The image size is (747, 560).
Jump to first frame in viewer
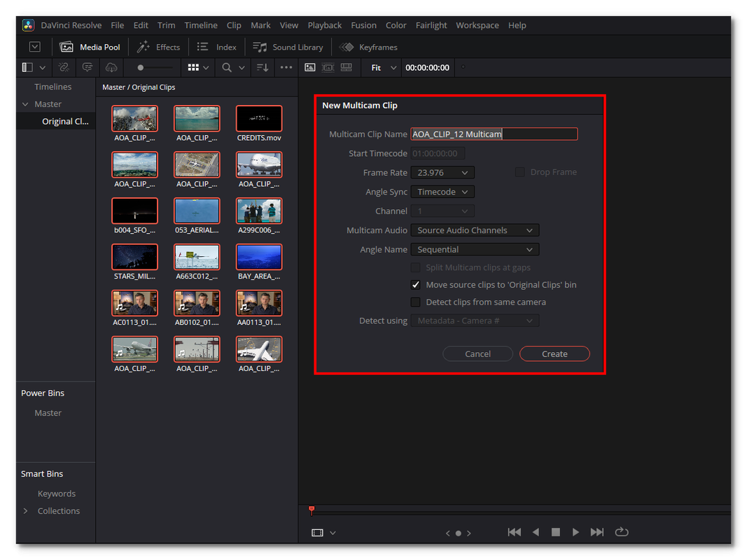coord(514,533)
